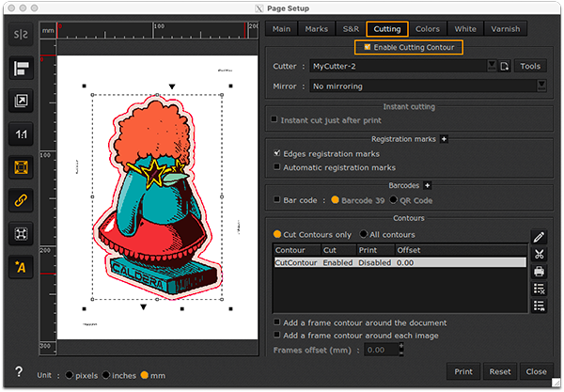Select the Cutting tab

coord(387,29)
